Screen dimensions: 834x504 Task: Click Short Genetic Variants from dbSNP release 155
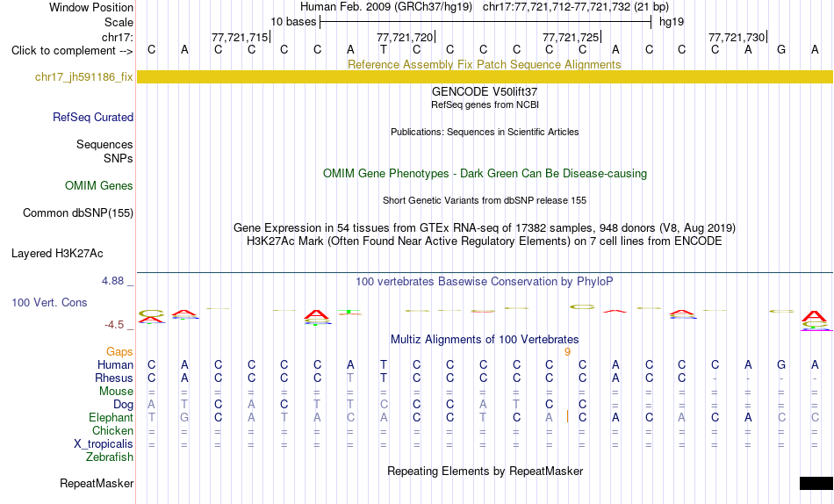click(x=485, y=201)
